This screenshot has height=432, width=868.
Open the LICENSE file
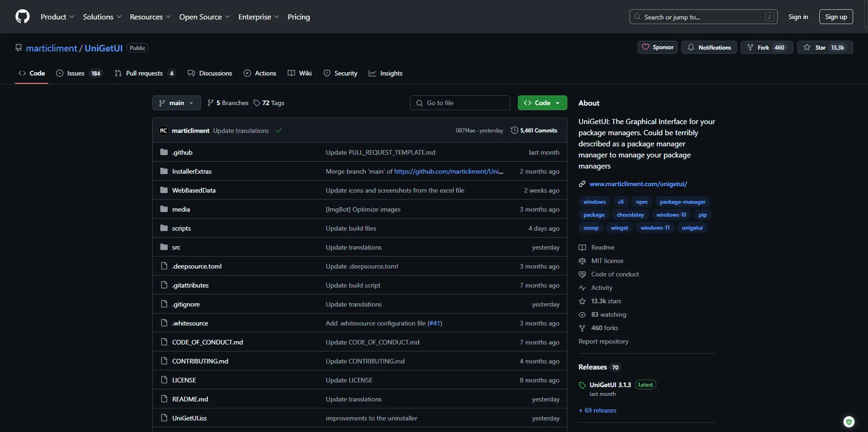coord(184,380)
